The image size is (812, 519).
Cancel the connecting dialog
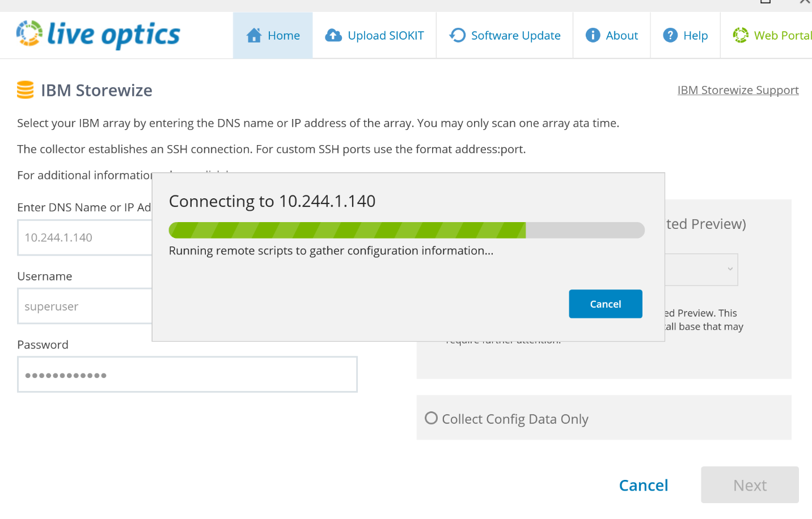605,304
